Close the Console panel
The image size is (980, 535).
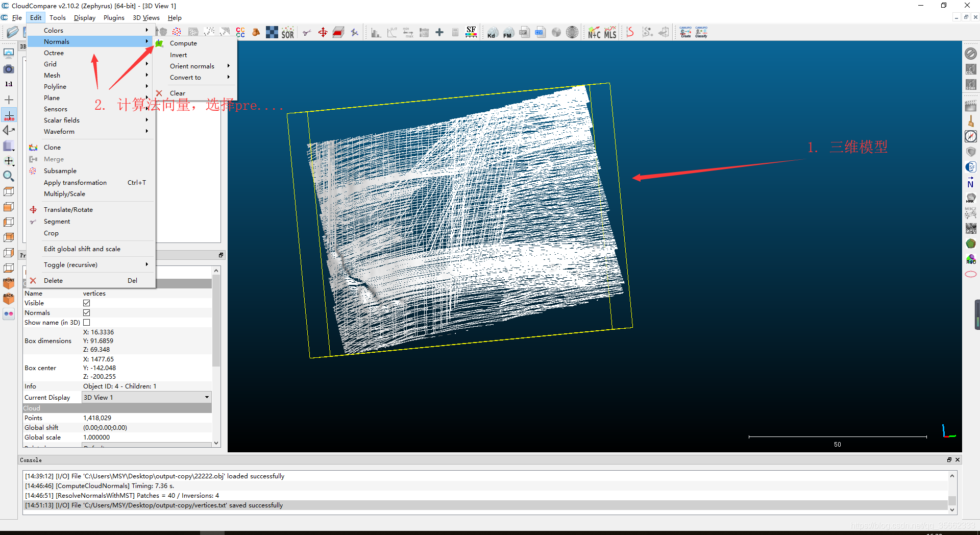(958, 460)
